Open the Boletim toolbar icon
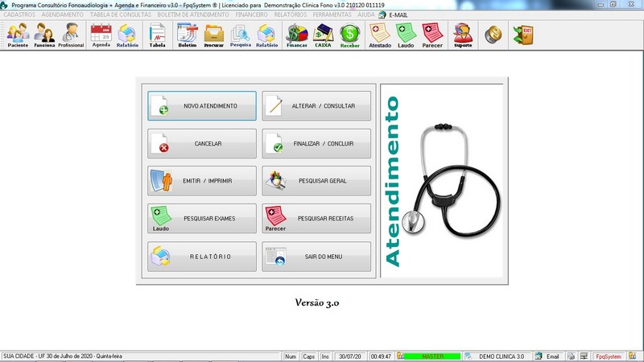 188,35
